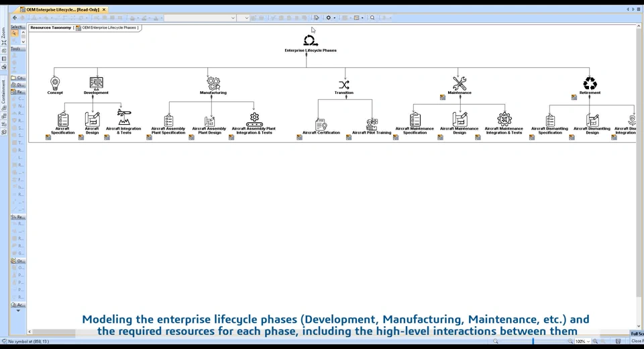Select the Transition phase icon
This screenshot has width=644, height=349.
[344, 85]
